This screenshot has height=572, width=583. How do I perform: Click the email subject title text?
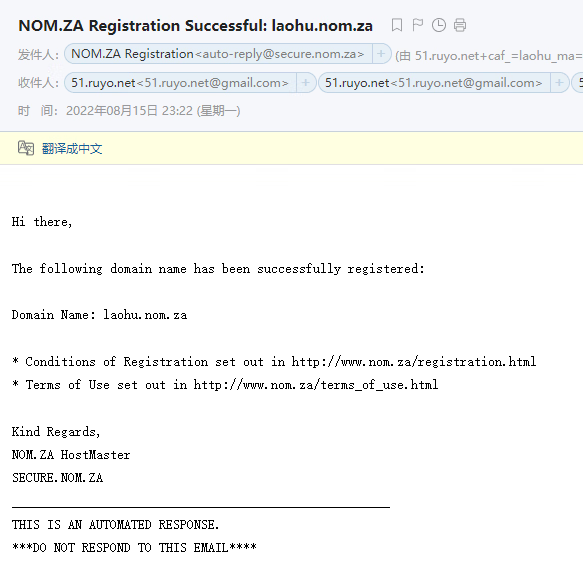(196, 26)
